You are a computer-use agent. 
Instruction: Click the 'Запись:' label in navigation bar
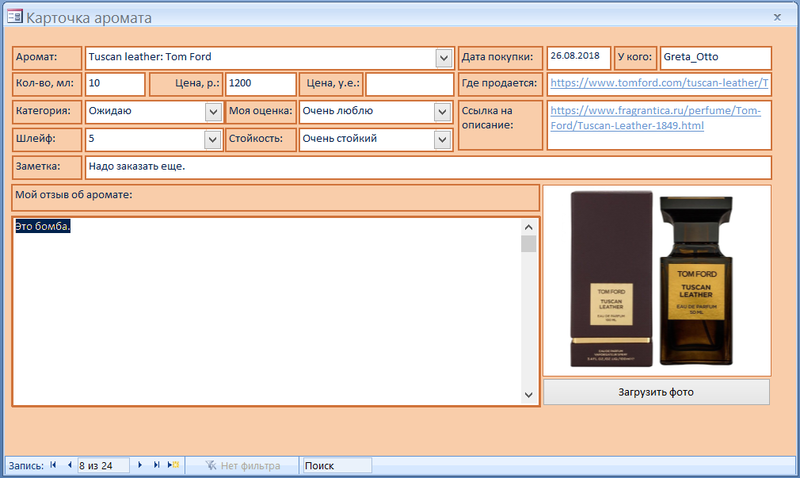[x=26, y=466]
